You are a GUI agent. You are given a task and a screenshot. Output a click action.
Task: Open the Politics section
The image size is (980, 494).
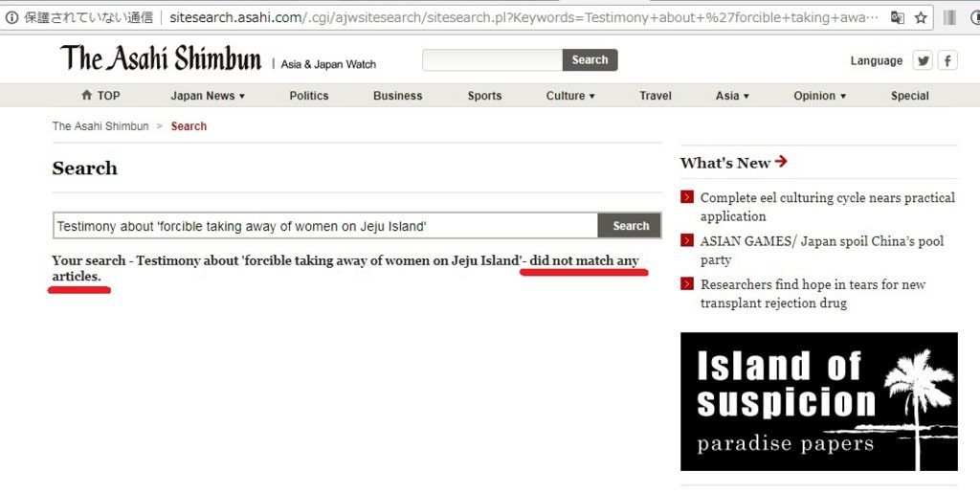coord(309,96)
